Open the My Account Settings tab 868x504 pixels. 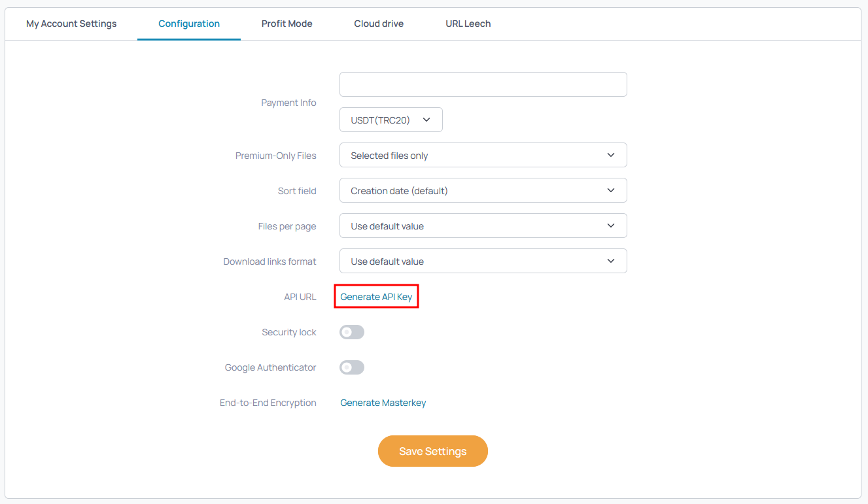coord(71,24)
